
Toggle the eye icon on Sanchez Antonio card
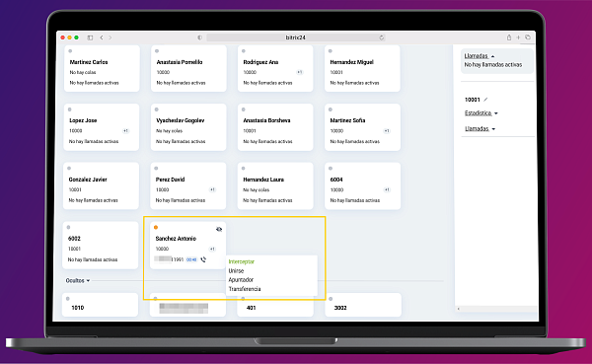coord(219,229)
